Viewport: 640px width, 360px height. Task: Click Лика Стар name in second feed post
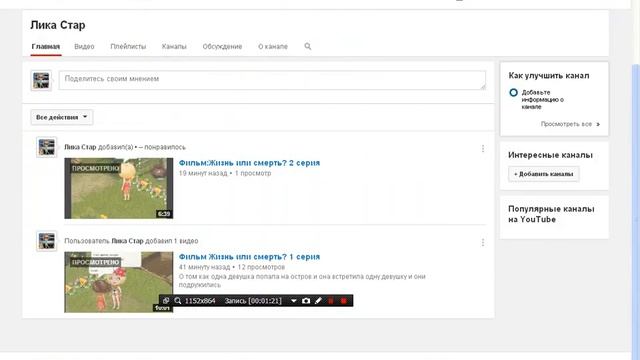tap(127, 241)
